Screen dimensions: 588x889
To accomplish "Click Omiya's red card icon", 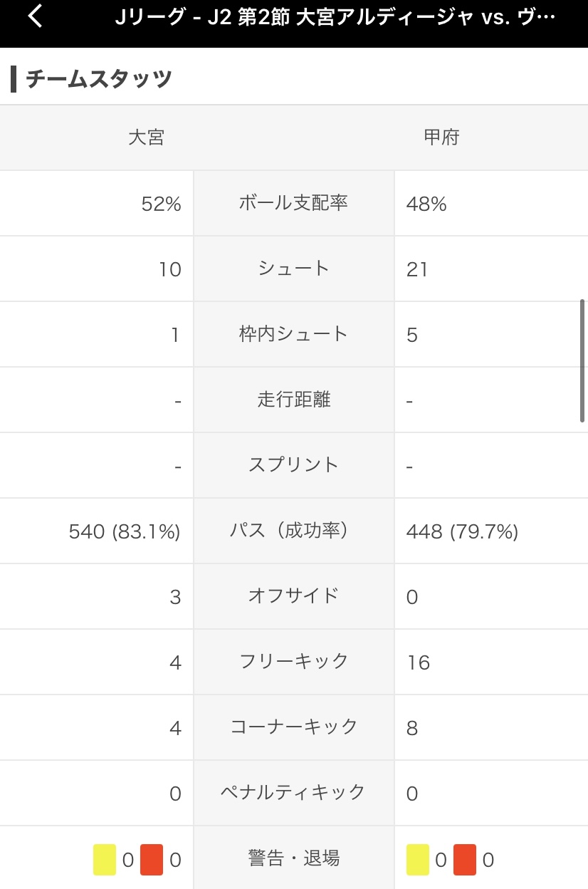I will point(152,859).
